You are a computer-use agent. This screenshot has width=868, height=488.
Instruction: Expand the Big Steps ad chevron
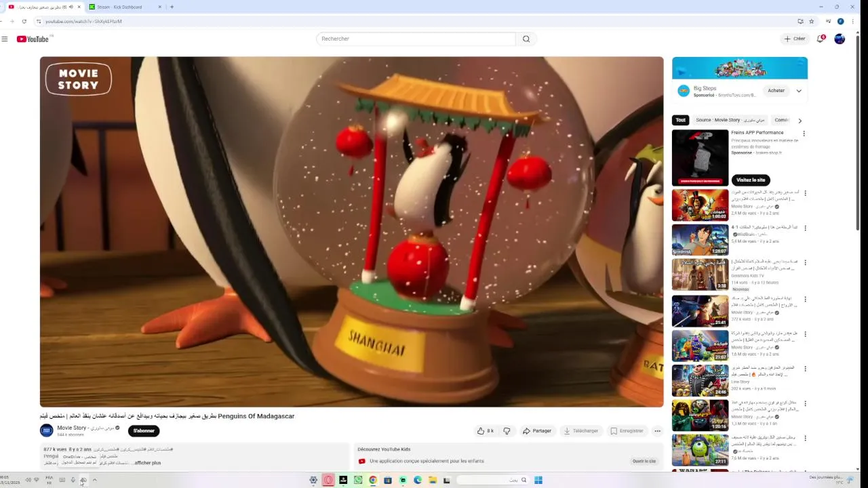[799, 91]
